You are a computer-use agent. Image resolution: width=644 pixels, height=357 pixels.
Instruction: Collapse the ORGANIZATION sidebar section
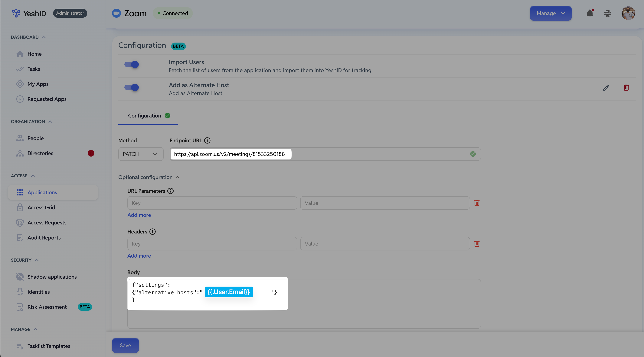coord(31,121)
